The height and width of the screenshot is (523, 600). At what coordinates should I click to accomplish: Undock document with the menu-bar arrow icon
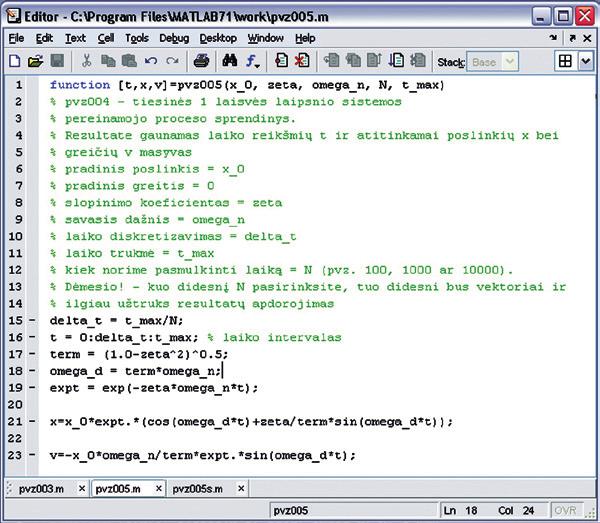coord(572,38)
